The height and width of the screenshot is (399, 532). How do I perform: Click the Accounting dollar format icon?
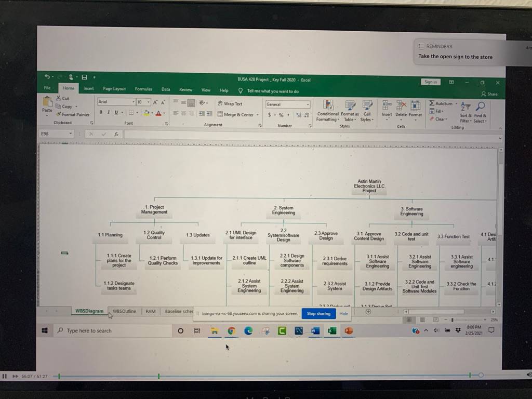tap(270, 115)
